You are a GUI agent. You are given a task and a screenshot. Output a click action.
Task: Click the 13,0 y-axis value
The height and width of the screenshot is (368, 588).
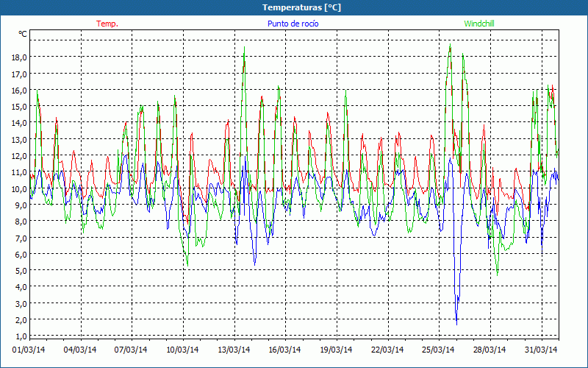(x=20, y=139)
